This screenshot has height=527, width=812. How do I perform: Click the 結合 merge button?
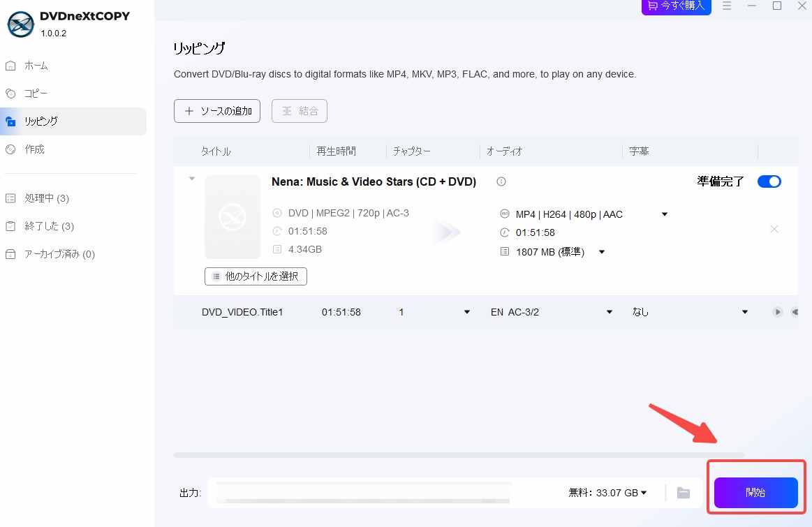pyautogui.click(x=300, y=111)
